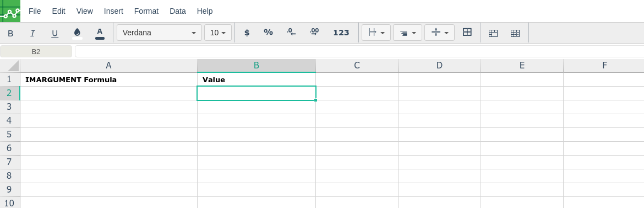Image resolution: width=644 pixels, height=208 pixels.
Task: Open the fill color picker
Action: [x=77, y=33]
